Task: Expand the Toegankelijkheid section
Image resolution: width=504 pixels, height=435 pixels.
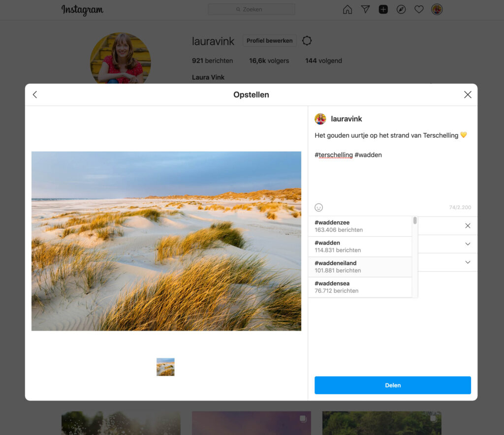Action: point(468,244)
